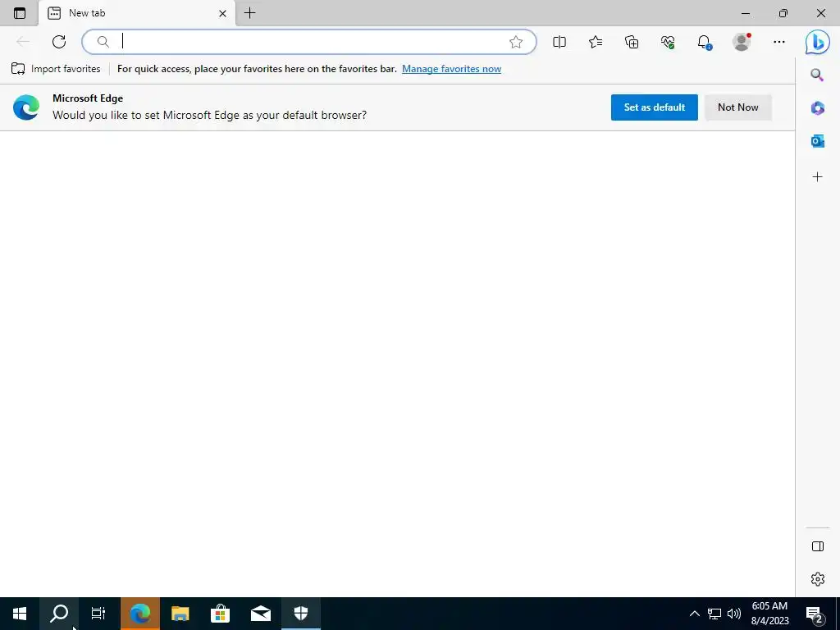Viewport: 840px width, 630px height.
Task: Open Microsoft Store from taskbar
Action: 220,614
